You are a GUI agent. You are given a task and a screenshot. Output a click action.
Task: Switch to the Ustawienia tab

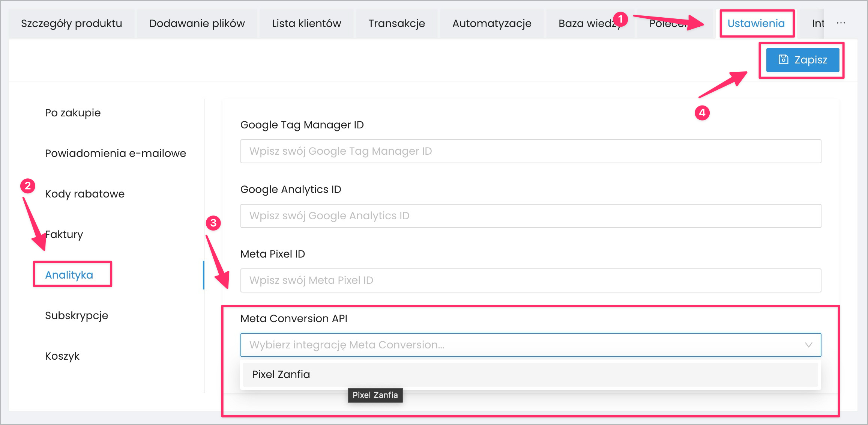click(x=756, y=23)
